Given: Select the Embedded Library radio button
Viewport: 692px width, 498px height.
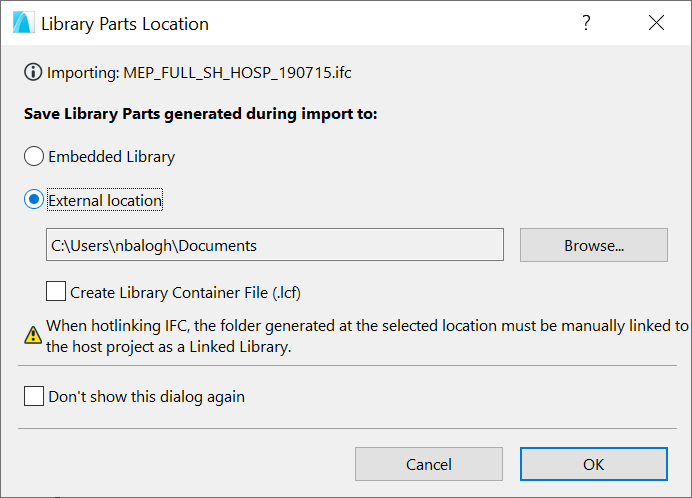Looking at the screenshot, I should [34, 157].
